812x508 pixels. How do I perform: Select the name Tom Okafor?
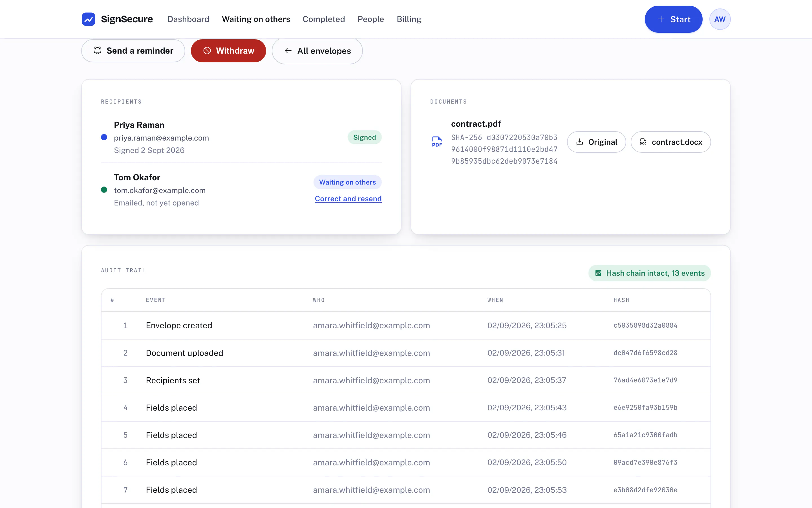(137, 177)
